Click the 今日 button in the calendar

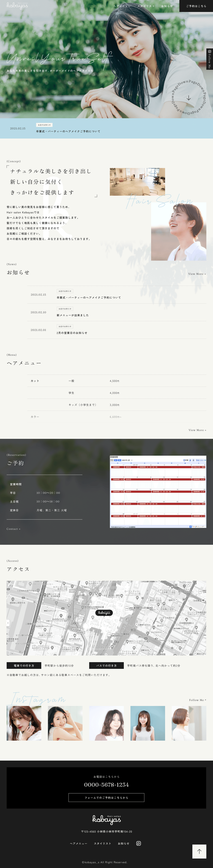[112, 460]
